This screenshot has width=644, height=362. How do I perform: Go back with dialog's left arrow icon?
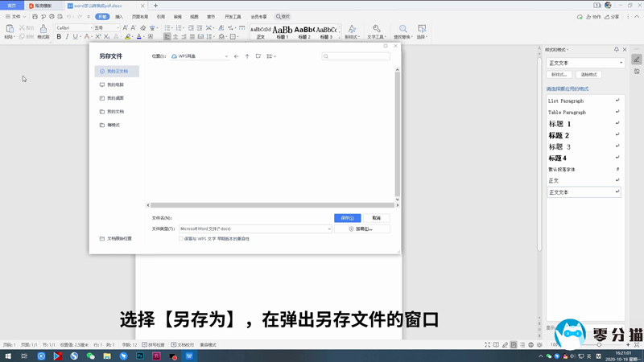click(236, 56)
